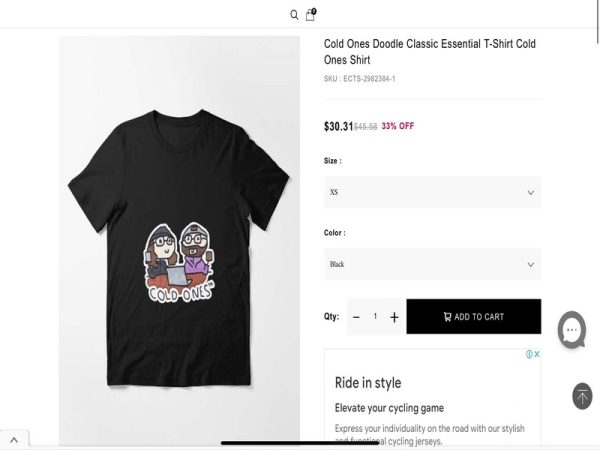Click the ad info icon

[529, 354]
